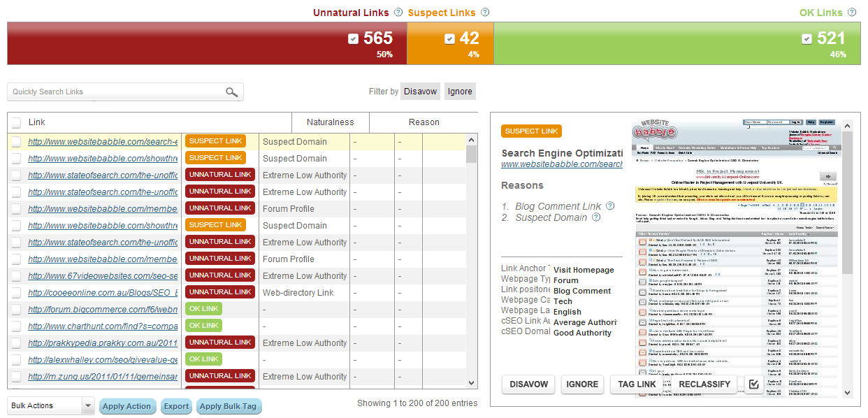Check the box for 67videowebsites.com row
This screenshot has width=868, height=418.
coord(16,275)
